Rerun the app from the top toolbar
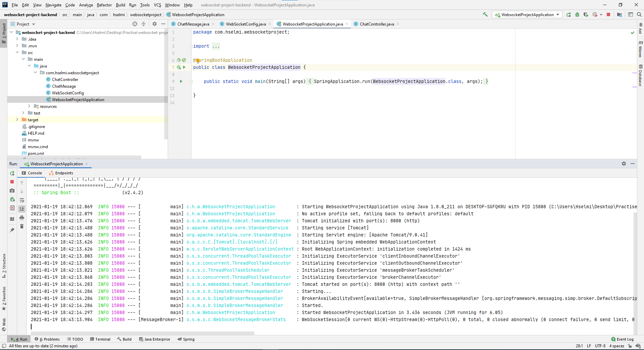Image resolution: width=644 pixels, height=350 pixels. pos(569,14)
